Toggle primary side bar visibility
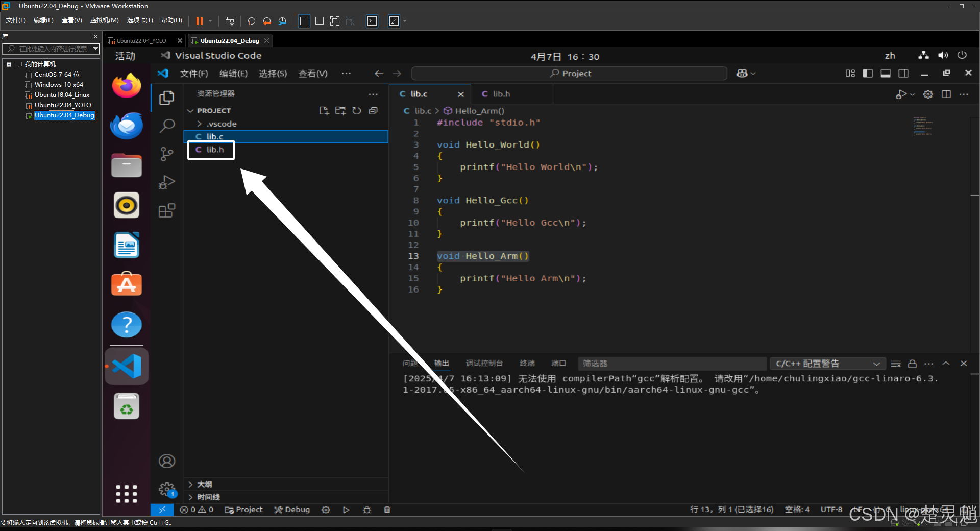This screenshot has height=531, width=980. (868, 74)
